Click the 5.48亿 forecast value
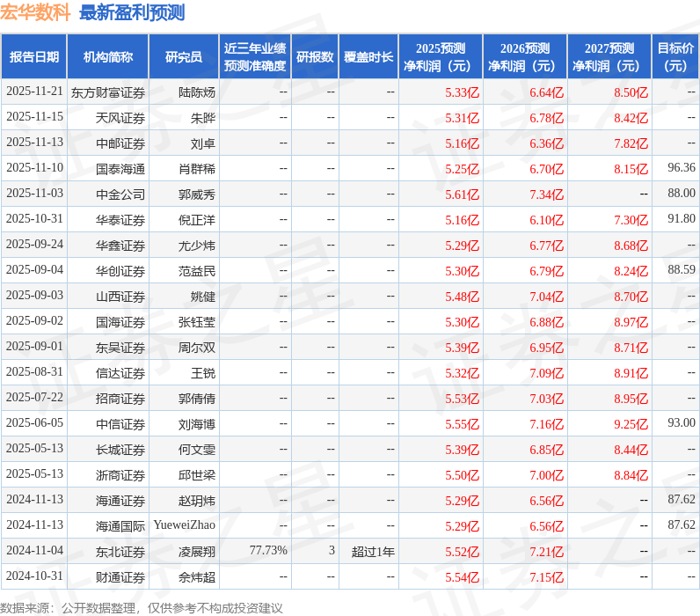 tap(462, 297)
